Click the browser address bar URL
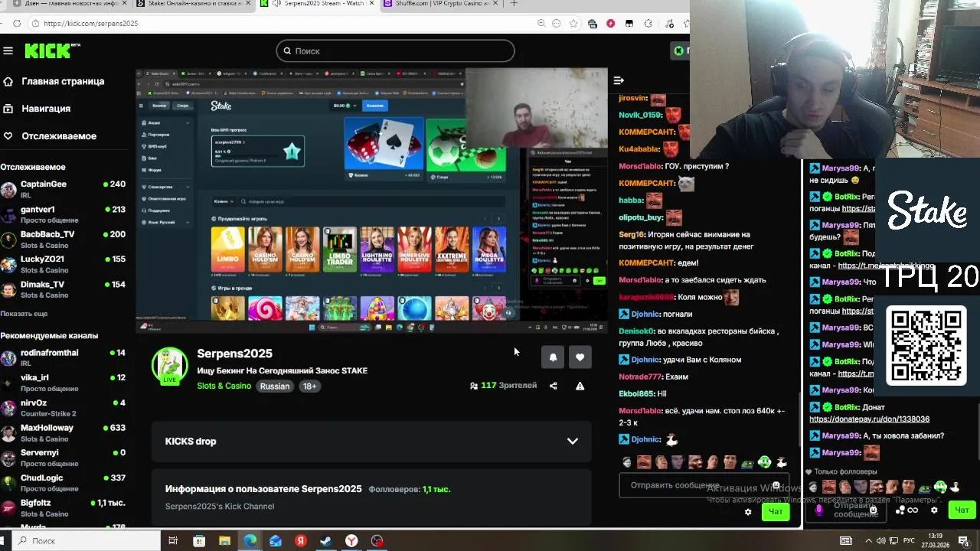The width and height of the screenshot is (980, 551). pos(90,24)
